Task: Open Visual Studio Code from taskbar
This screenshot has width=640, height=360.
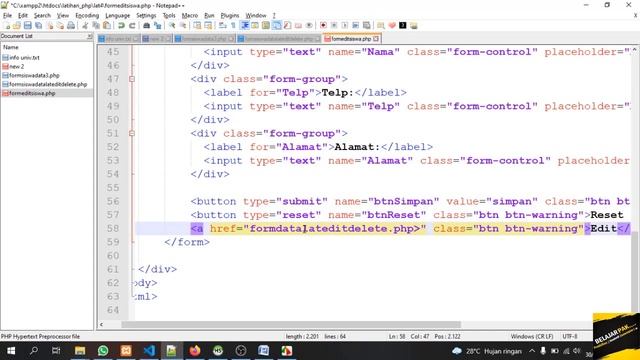Action: point(149,351)
